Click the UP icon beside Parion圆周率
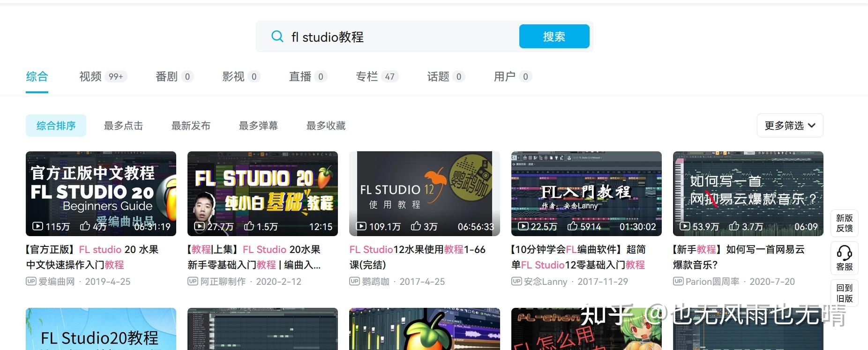 [x=678, y=281]
